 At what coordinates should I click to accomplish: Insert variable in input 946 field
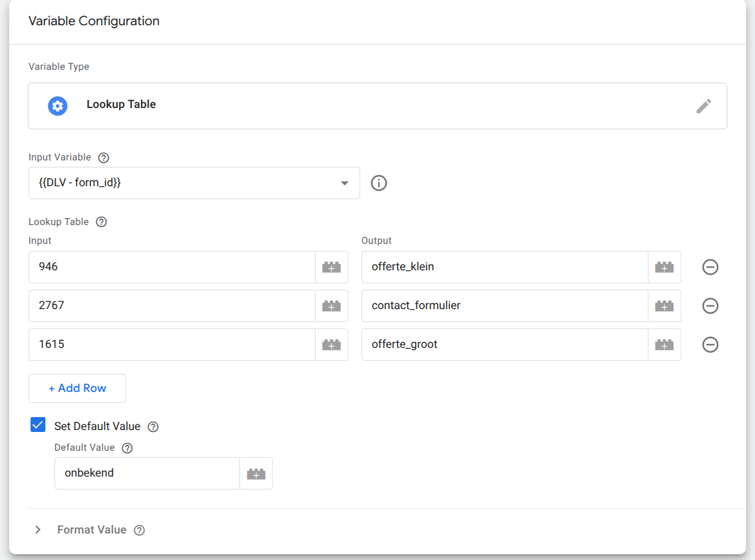tap(331, 267)
